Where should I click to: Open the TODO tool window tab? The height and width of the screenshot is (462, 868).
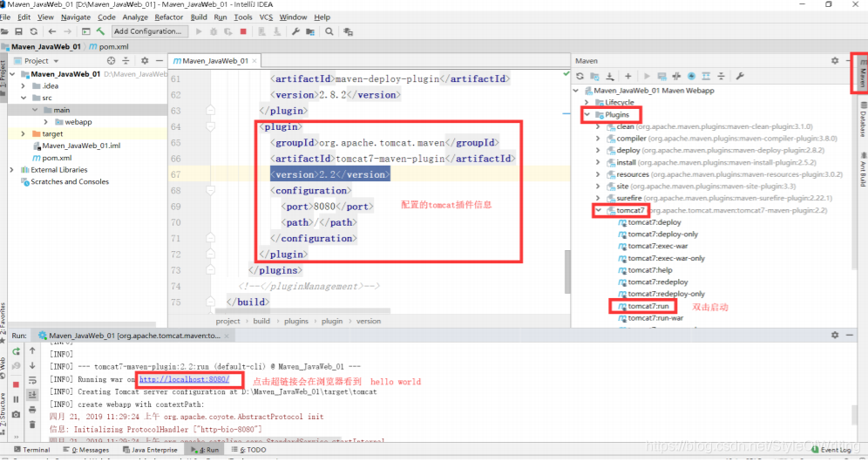248,450
